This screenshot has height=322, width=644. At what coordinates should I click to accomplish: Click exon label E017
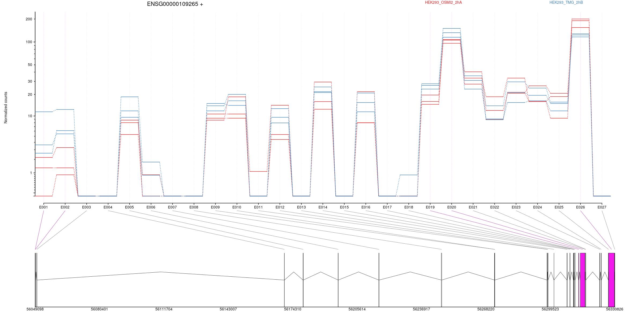point(387,207)
